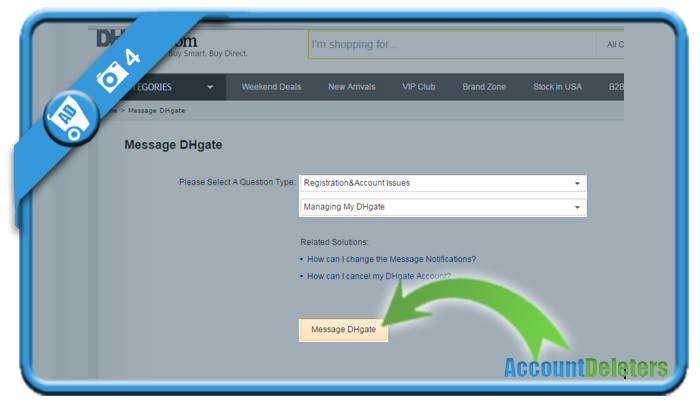Open the Managing My DHgate dropdown
Viewport: 700px width, 407px height.
tap(443, 207)
